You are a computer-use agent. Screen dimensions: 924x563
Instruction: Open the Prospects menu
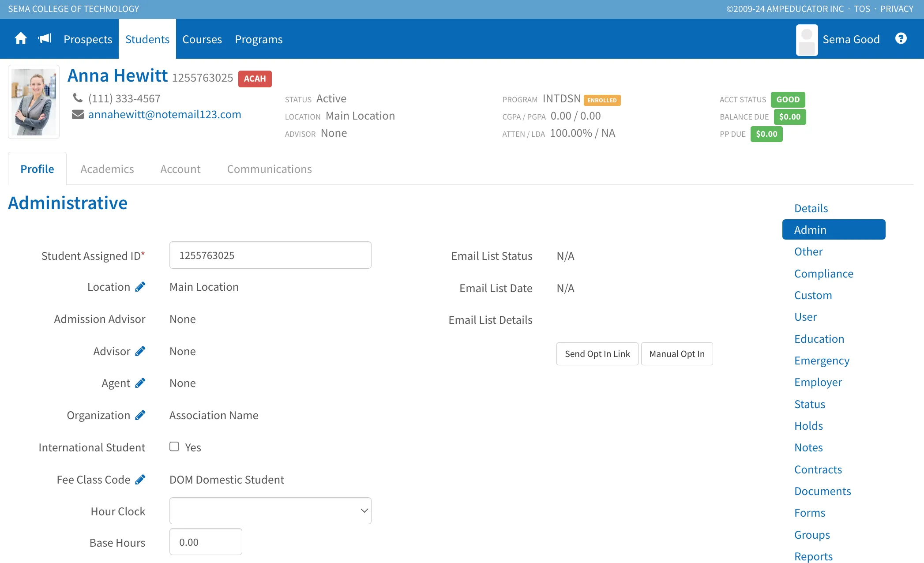88,39
